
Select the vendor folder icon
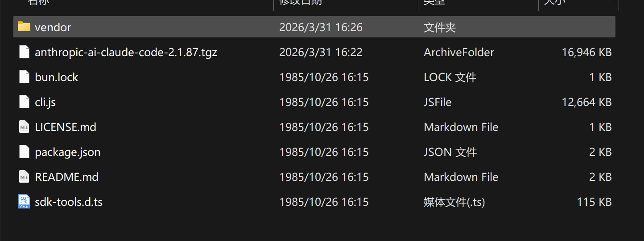pos(24,27)
